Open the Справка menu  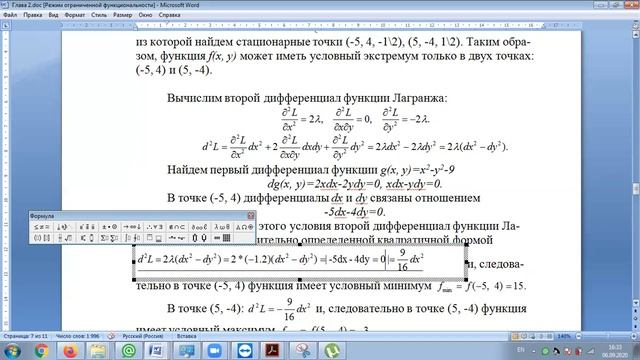169,15
